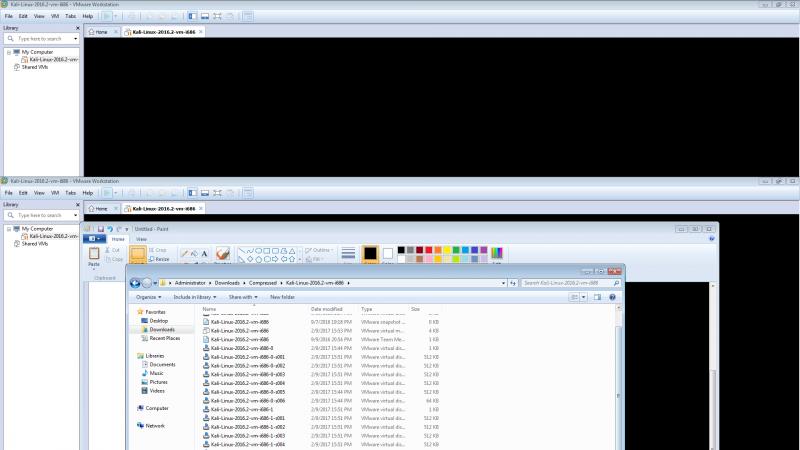
Task: Open the Size line thickness picker in Paint
Action: 348,254
